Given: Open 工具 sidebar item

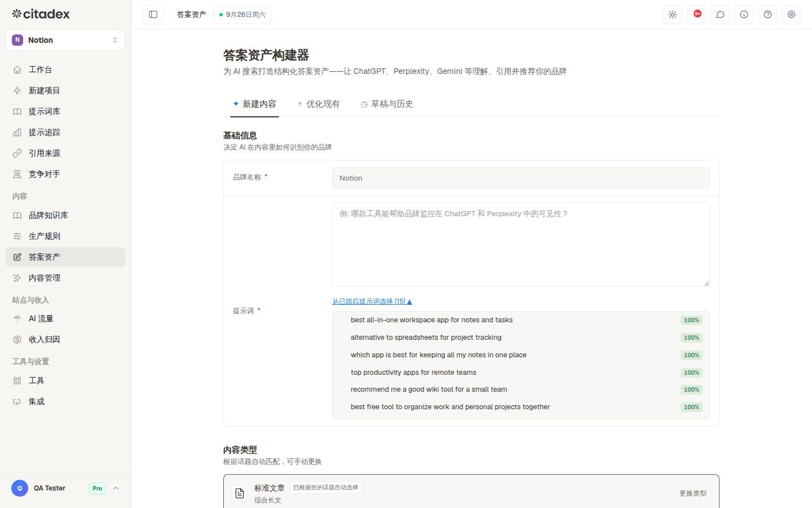Looking at the screenshot, I should pos(65,380).
